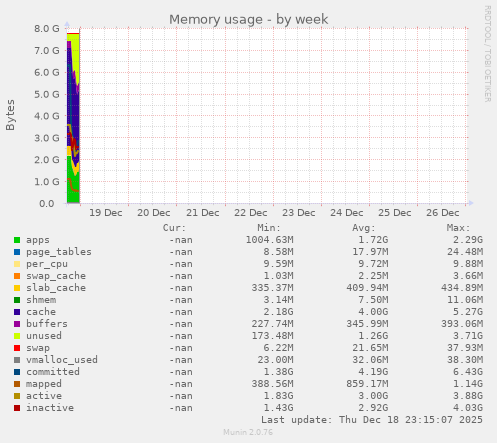
Task: Select the 'cache' legend label
Action: tap(41, 312)
